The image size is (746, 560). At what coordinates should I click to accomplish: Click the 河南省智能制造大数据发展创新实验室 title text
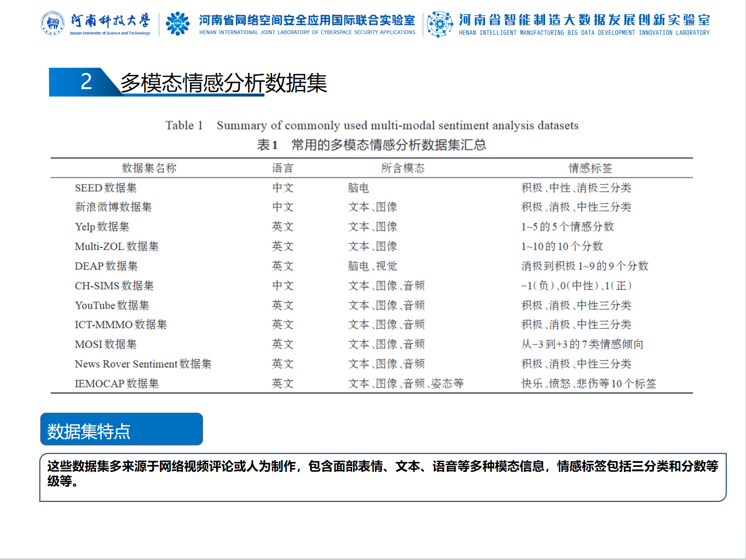584,20
